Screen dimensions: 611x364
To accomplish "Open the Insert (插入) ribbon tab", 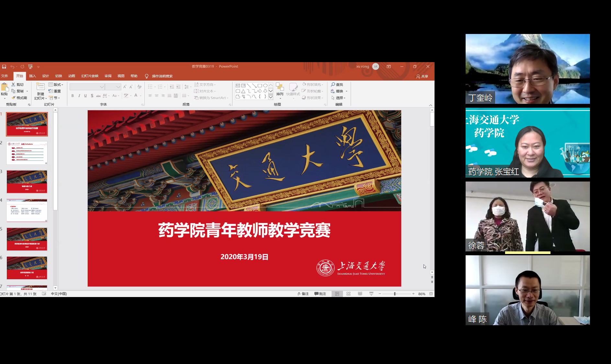I will click(x=32, y=76).
